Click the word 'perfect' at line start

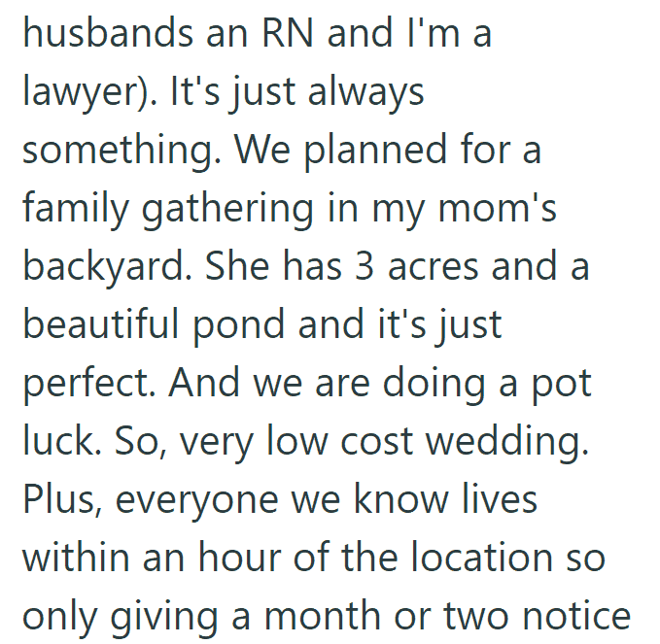click(88, 384)
